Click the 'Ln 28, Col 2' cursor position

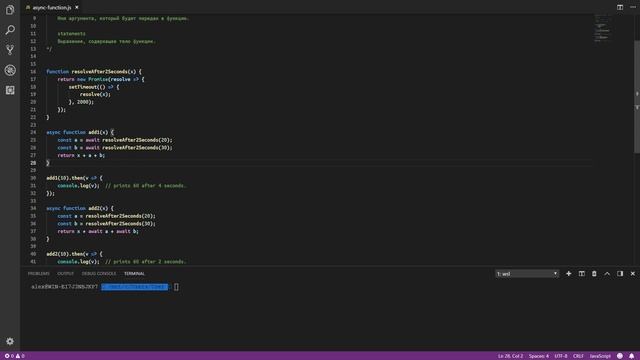(510, 356)
